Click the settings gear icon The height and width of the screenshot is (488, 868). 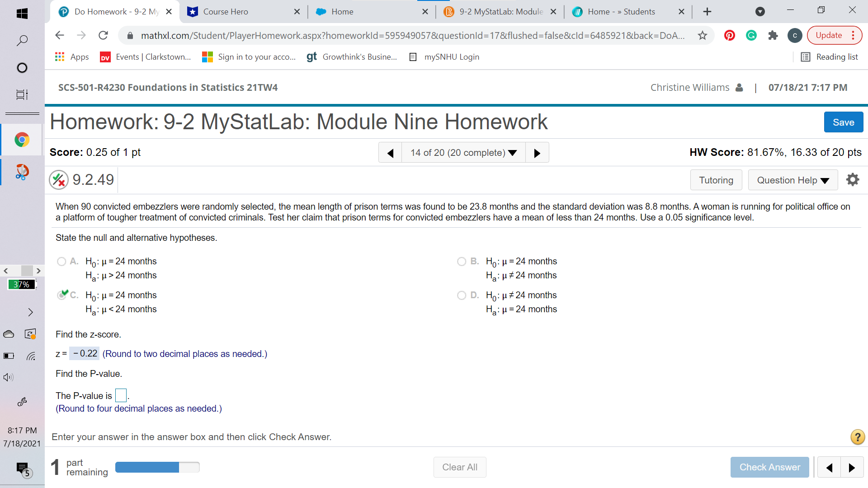coord(854,179)
